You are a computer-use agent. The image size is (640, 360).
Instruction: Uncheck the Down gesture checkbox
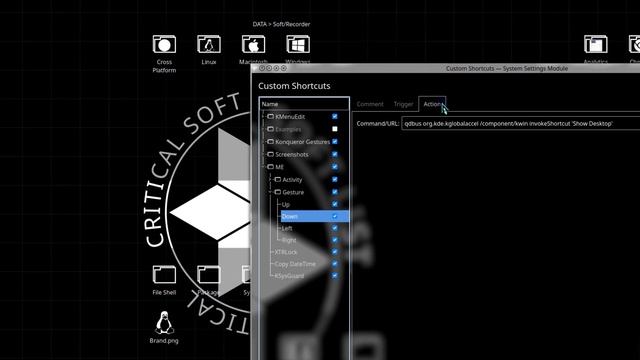click(335, 216)
